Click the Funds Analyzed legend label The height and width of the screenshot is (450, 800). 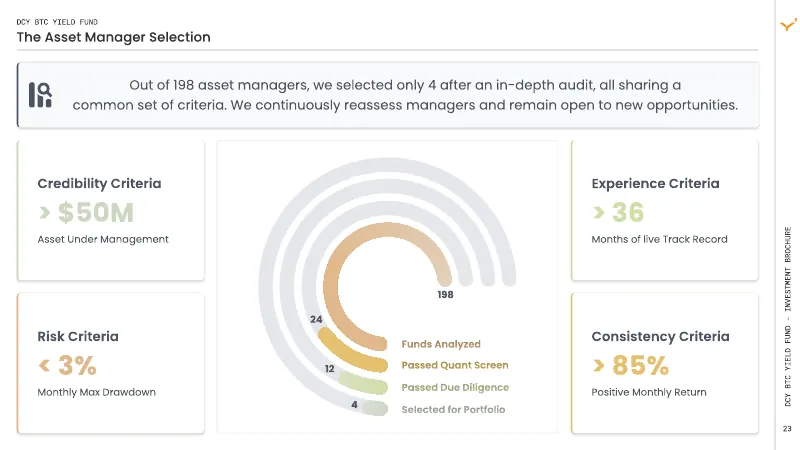(x=441, y=344)
